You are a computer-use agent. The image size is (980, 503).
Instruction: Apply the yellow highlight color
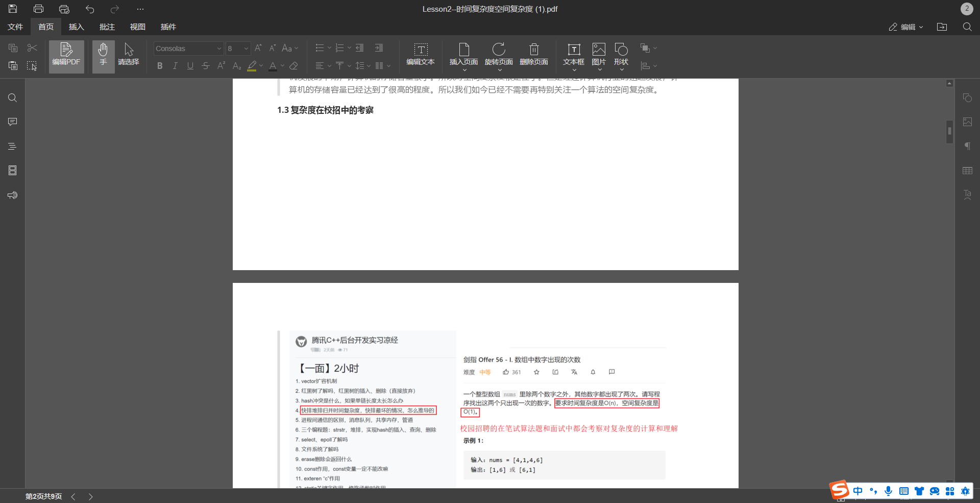click(x=252, y=66)
